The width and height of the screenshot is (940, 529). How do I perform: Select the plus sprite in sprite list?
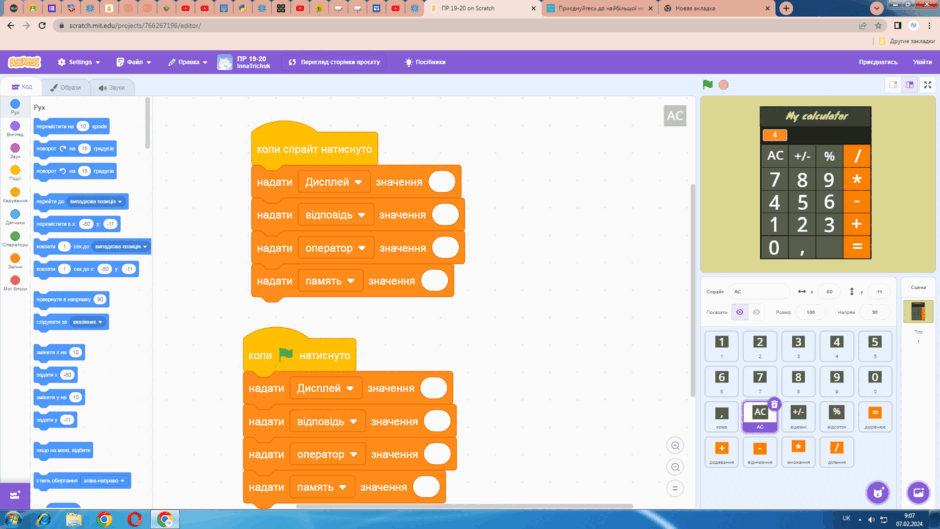coord(721,452)
